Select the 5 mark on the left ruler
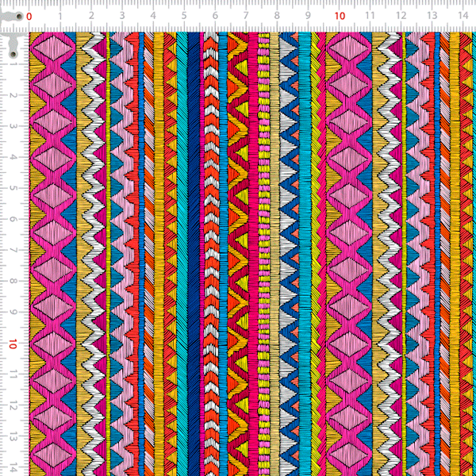 (x=14, y=189)
